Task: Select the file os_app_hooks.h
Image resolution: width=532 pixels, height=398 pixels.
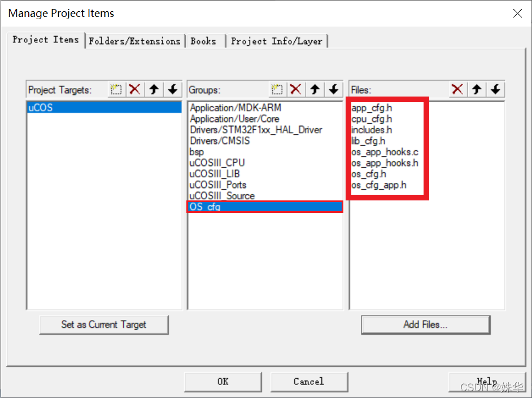Action: (x=385, y=163)
